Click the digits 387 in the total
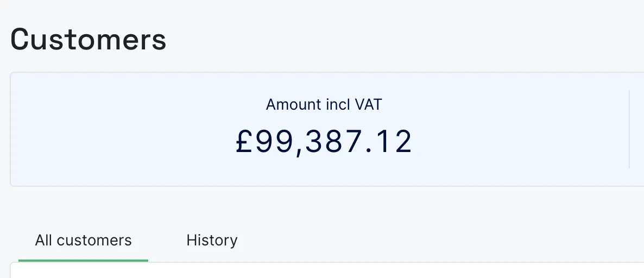Viewport: 644px width, 278px height. (331, 141)
